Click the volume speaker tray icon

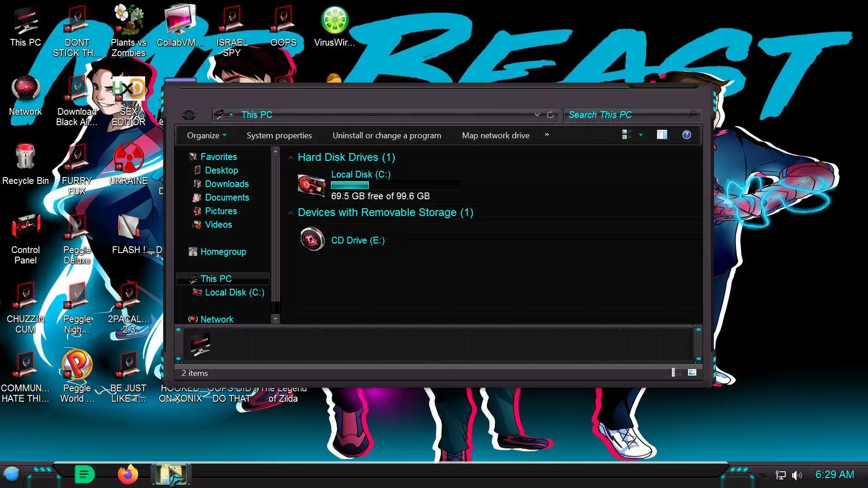coord(797,475)
